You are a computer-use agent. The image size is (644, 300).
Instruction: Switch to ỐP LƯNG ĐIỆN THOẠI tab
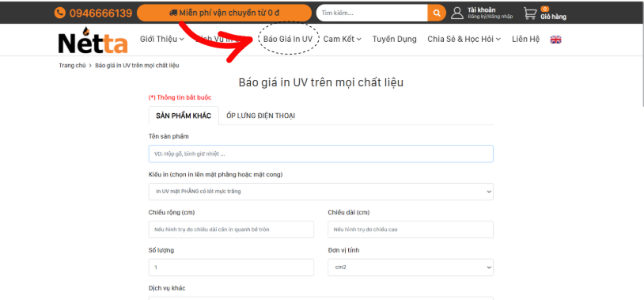tap(261, 116)
